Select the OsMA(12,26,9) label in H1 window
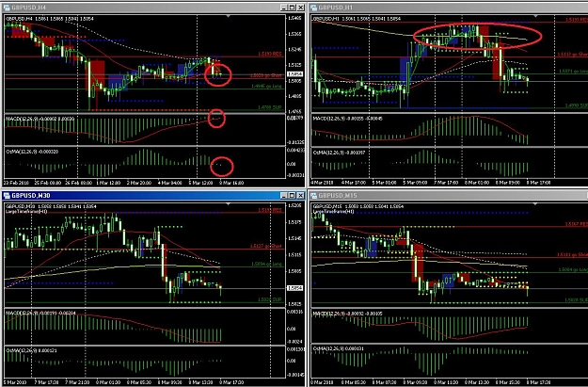This screenshot has height=387, width=588. (x=339, y=153)
